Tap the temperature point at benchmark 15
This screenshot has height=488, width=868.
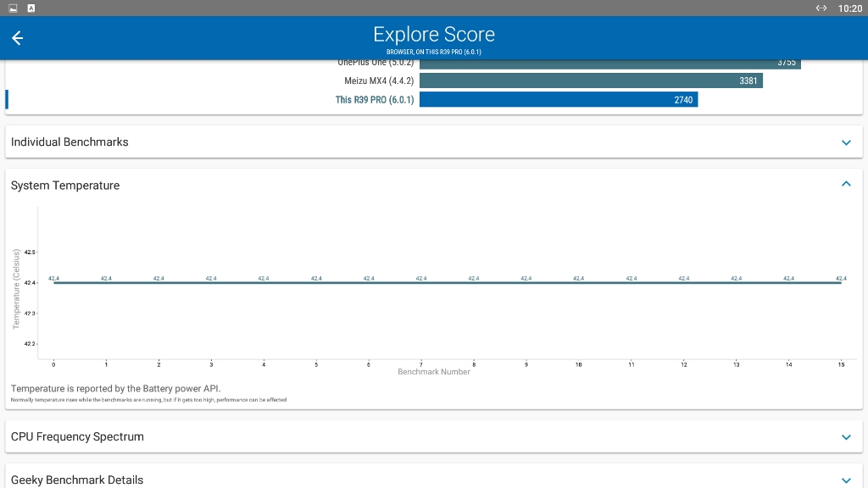coord(841,282)
